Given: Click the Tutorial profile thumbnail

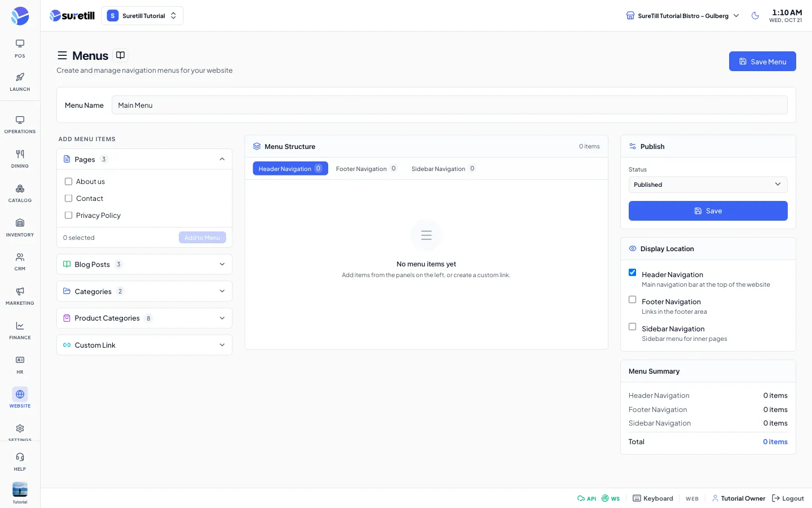Looking at the screenshot, I should click(20, 489).
